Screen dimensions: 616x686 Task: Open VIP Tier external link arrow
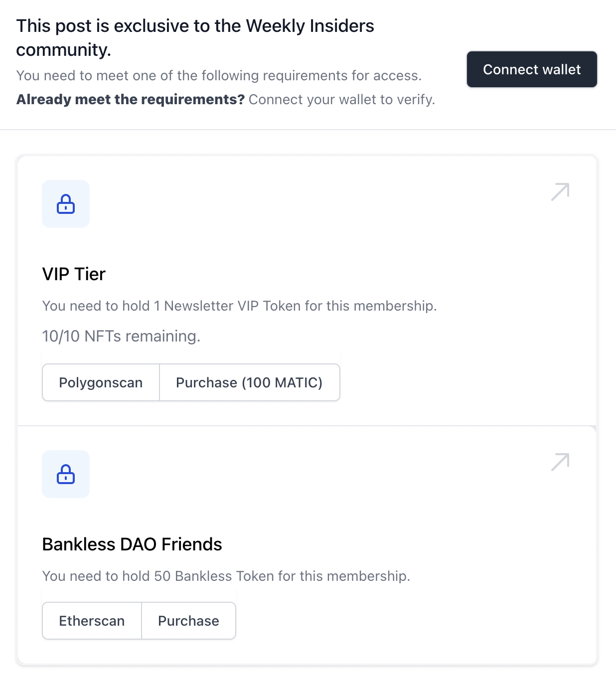pos(560,192)
